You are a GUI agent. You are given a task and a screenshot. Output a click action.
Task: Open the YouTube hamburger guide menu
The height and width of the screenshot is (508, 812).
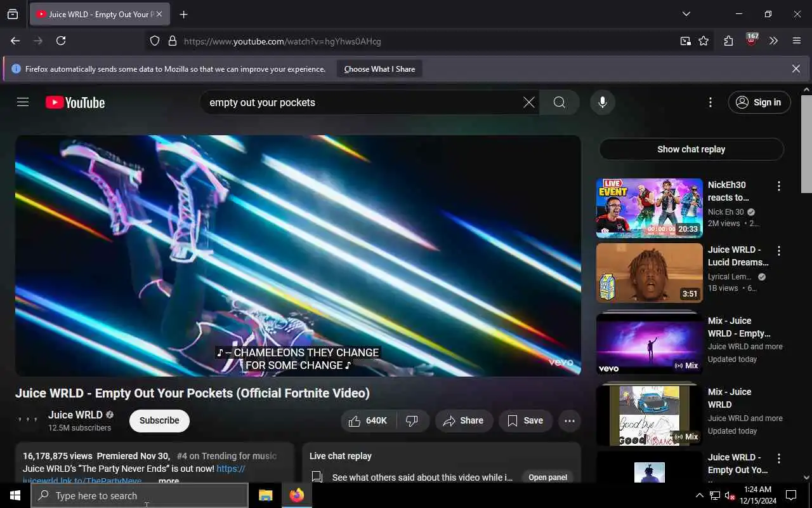click(23, 102)
